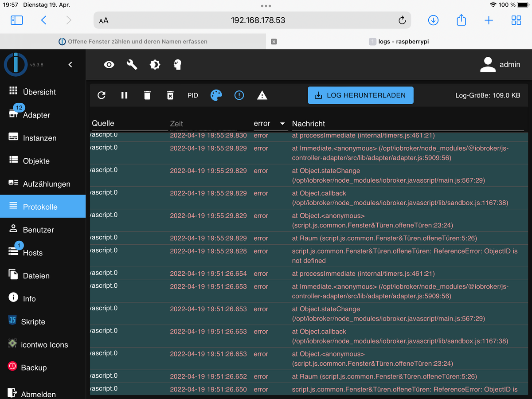Pause the log output
Image resolution: width=532 pixels, height=399 pixels.
click(125, 95)
